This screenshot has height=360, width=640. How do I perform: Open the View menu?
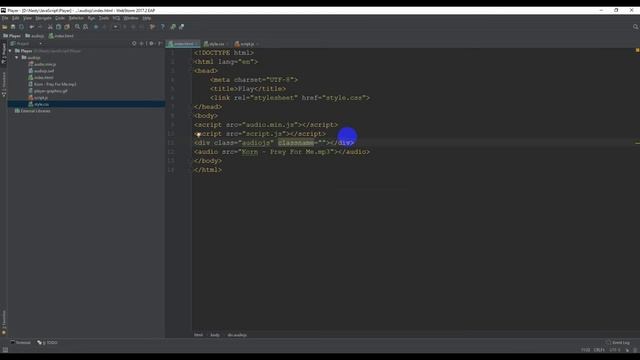coord(27,18)
